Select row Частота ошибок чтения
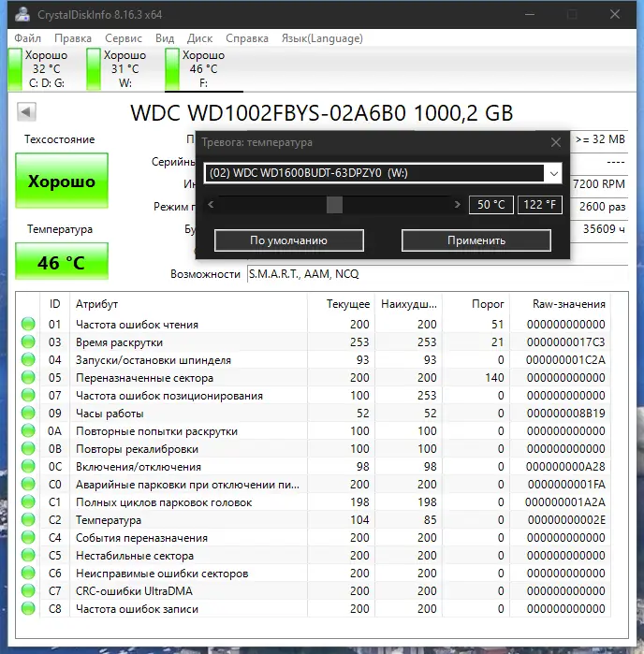This screenshot has width=644, height=654. [314, 324]
